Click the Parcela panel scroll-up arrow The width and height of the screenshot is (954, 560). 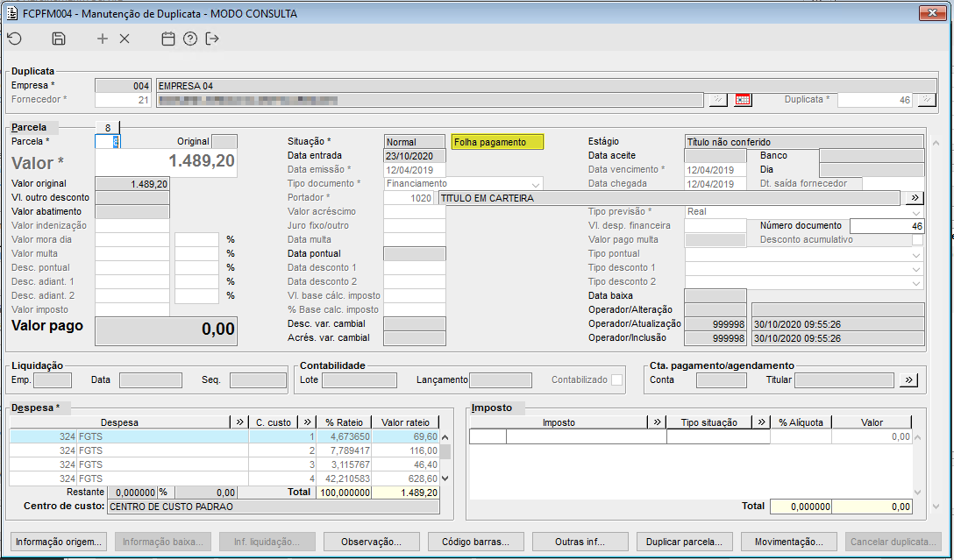point(936,144)
